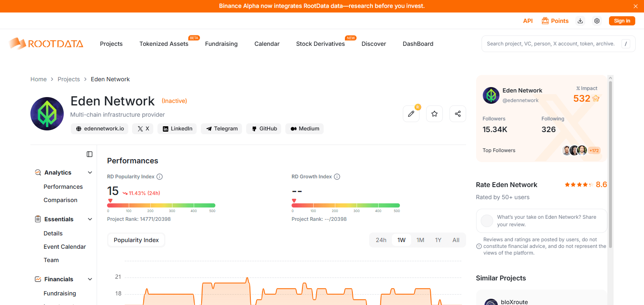Open the DashBoard menu

pyautogui.click(x=418, y=44)
